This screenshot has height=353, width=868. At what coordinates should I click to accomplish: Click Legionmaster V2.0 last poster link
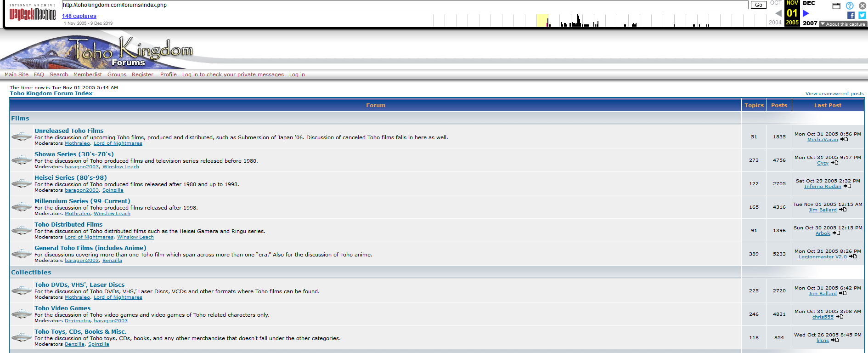tap(823, 257)
